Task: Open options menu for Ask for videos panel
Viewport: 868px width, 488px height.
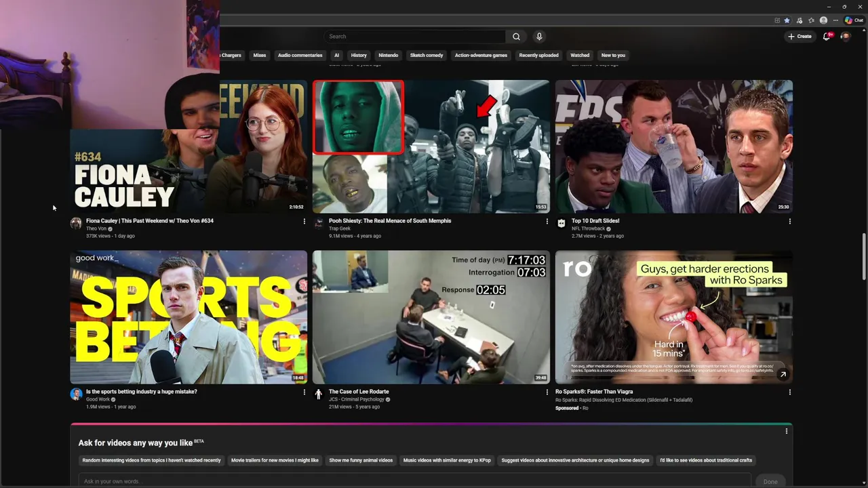Action: pos(787,431)
